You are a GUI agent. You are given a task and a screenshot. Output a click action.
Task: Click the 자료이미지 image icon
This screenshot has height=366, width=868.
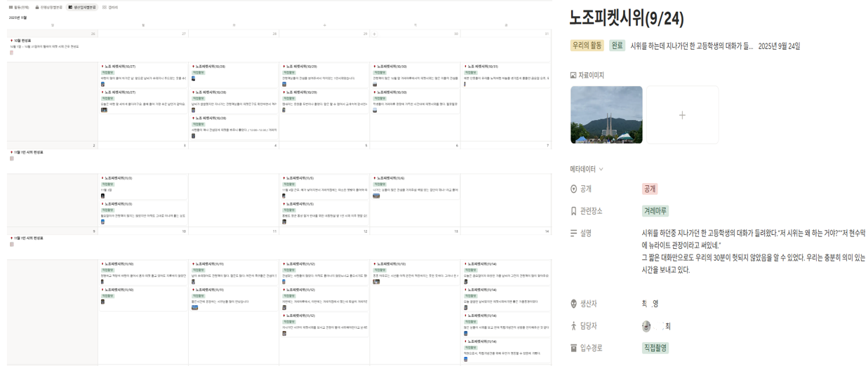point(573,75)
